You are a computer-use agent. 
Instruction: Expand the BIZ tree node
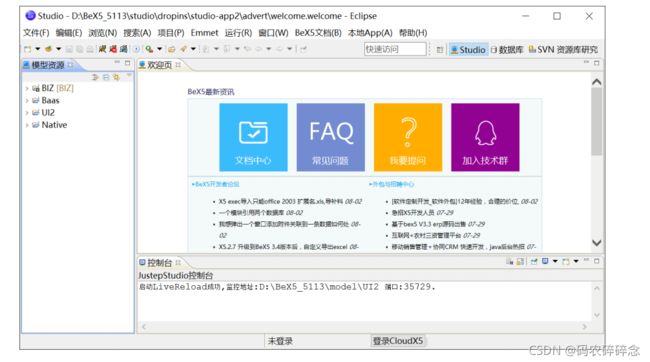point(27,88)
